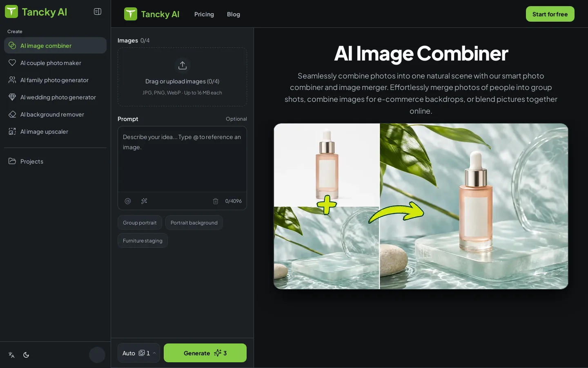Click the drag or upload images area

pos(182,77)
